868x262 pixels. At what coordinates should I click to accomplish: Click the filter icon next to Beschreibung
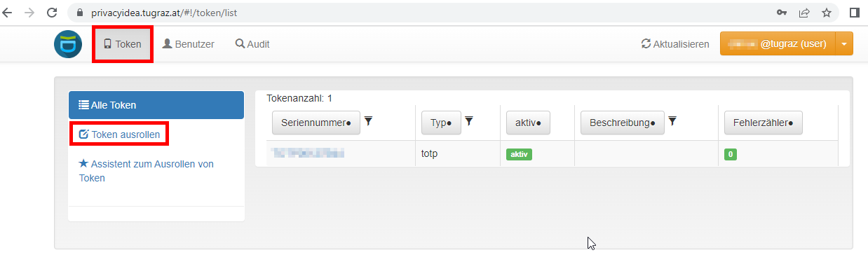672,122
